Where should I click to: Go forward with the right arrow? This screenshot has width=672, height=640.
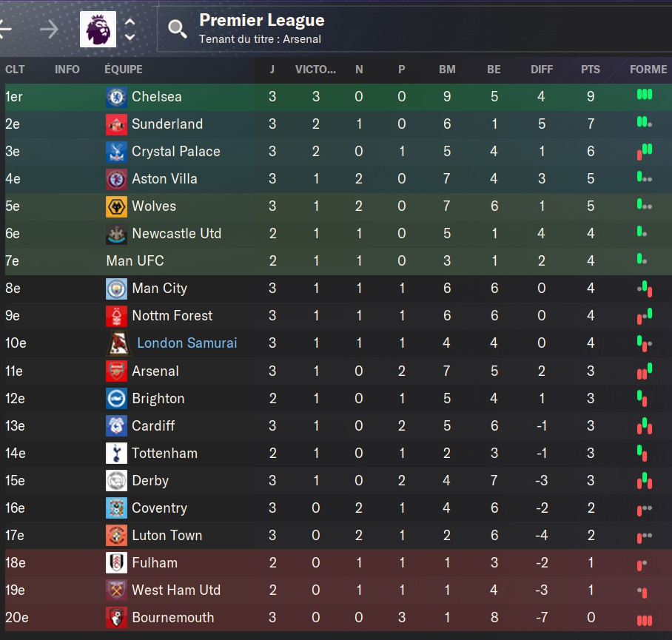coord(50,29)
